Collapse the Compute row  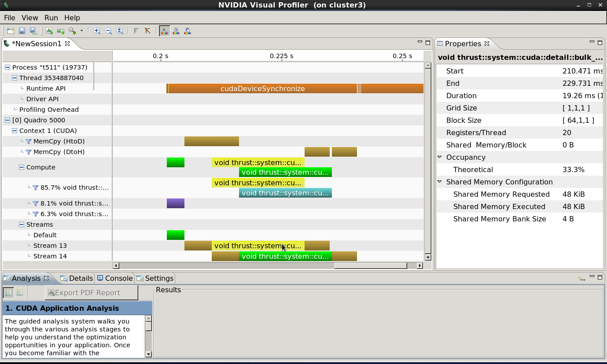[22, 167]
